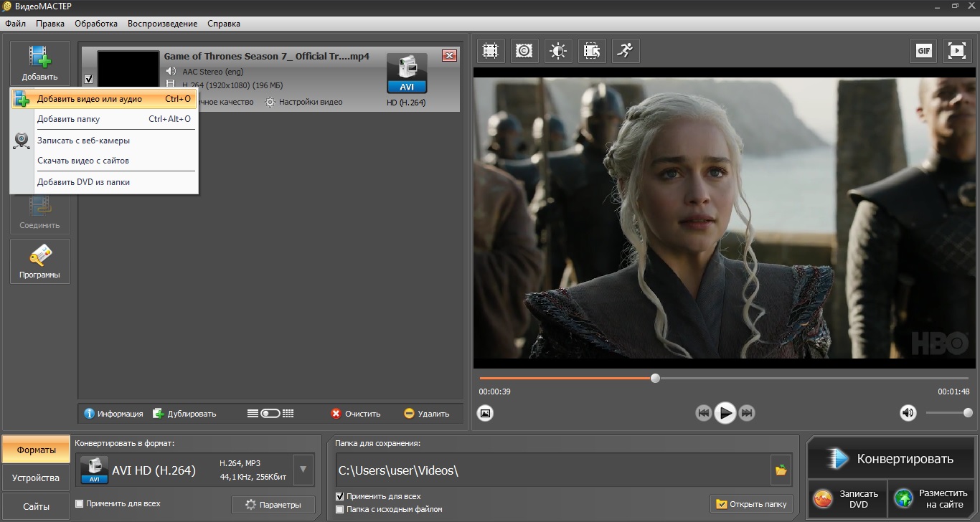The height and width of the screenshot is (522, 980).
Task: Switch preview to fullscreen mode icon
Action: click(957, 51)
